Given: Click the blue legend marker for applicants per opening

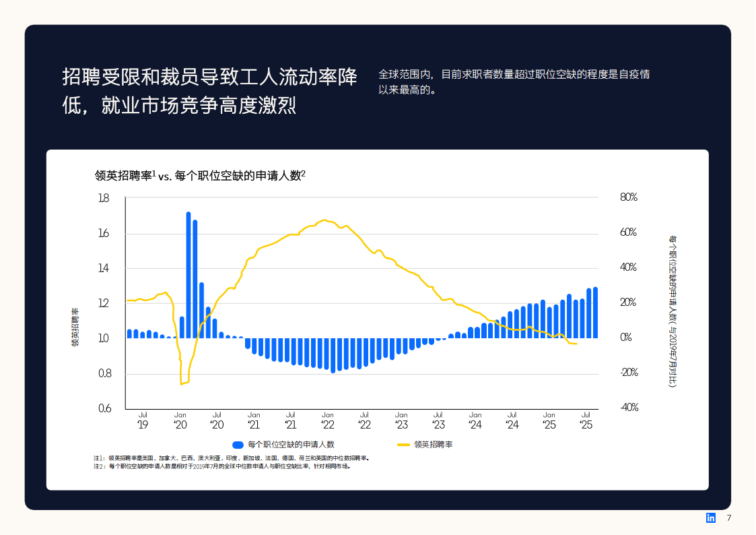Looking at the screenshot, I should point(238,445).
